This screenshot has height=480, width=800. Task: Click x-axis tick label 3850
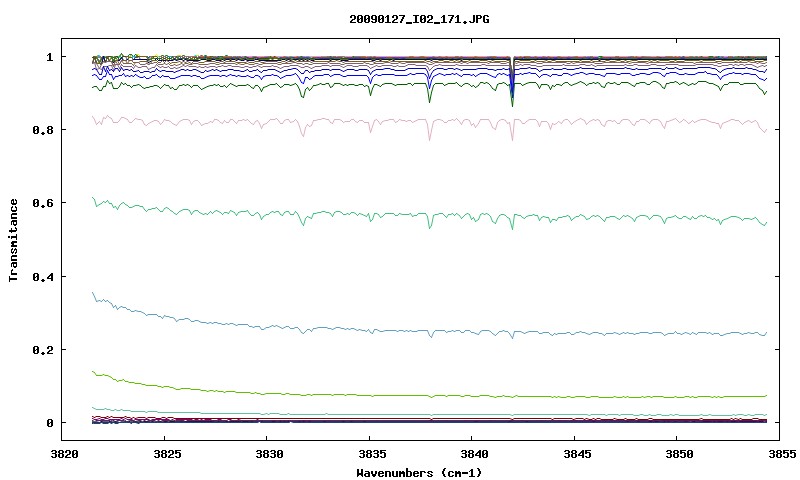[x=679, y=454]
